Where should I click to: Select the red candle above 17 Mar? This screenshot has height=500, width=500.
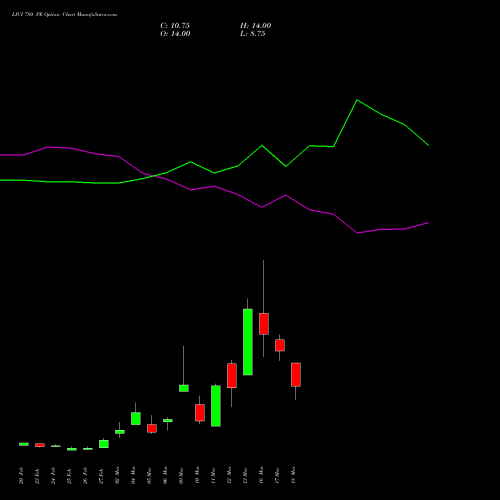click(280, 345)
